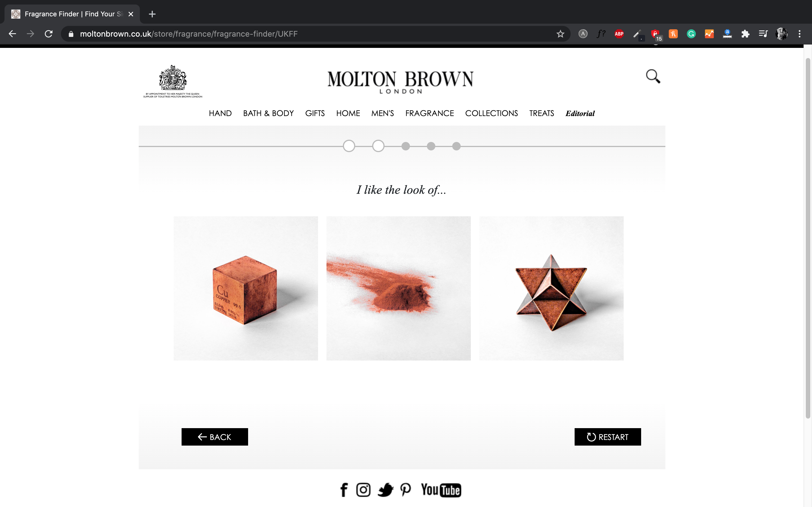The image size is (812, 507).
Task: Open the Instagram social icon
Action: 363,490
